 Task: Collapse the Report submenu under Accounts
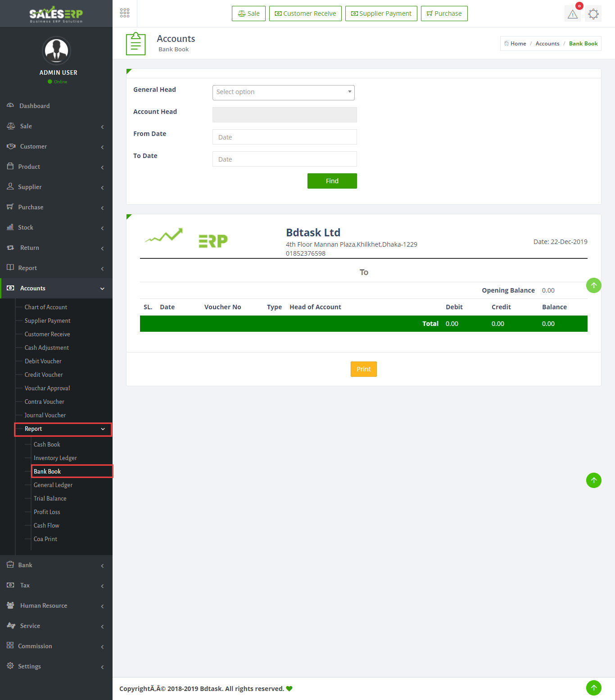63,429
